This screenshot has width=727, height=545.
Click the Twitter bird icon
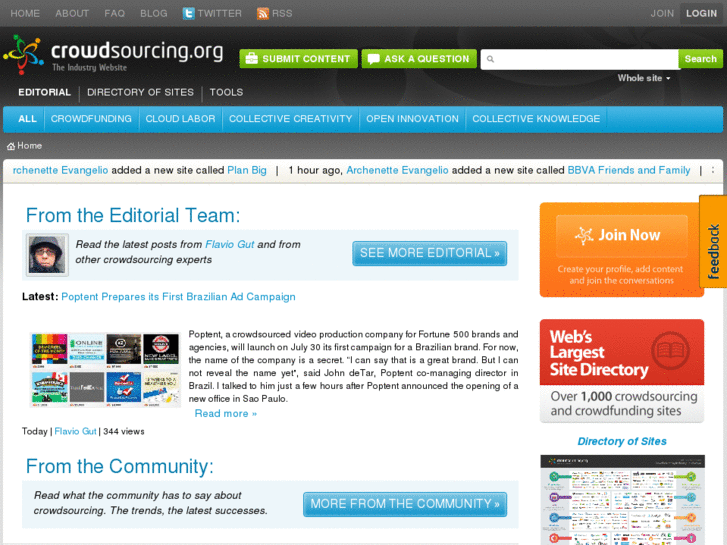[x=188, y=13]
